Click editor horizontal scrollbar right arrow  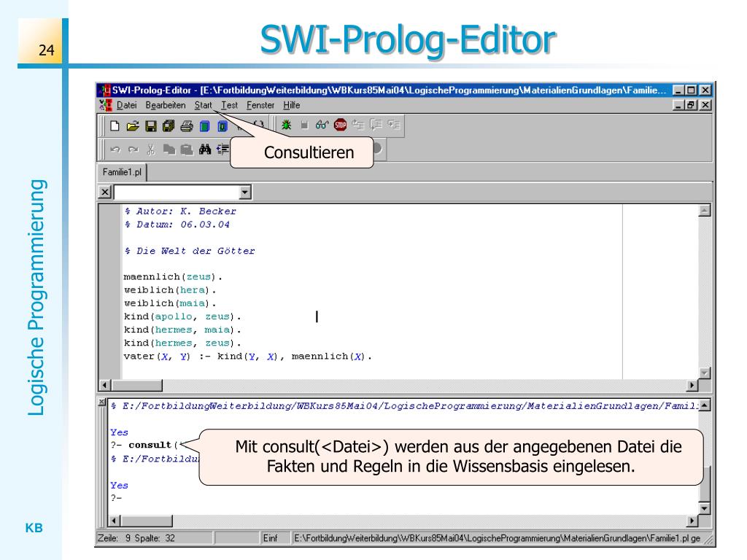(x=692, y=385)
